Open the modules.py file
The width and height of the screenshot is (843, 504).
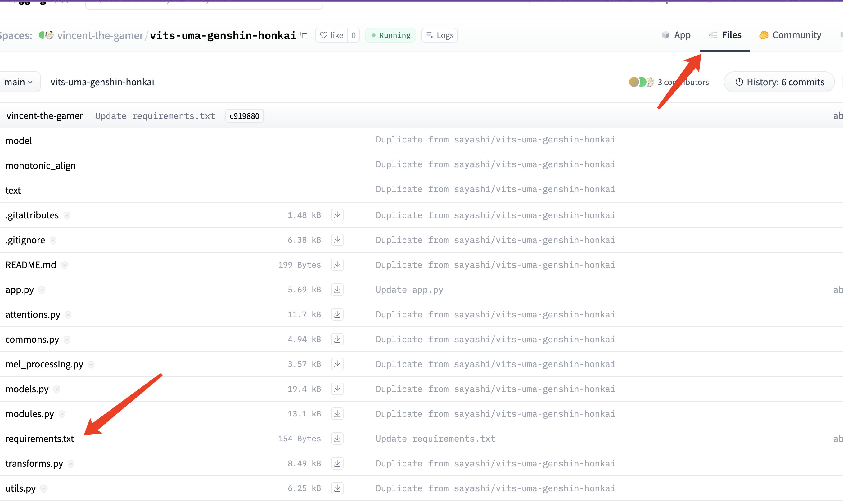click(x=29, y=413)
